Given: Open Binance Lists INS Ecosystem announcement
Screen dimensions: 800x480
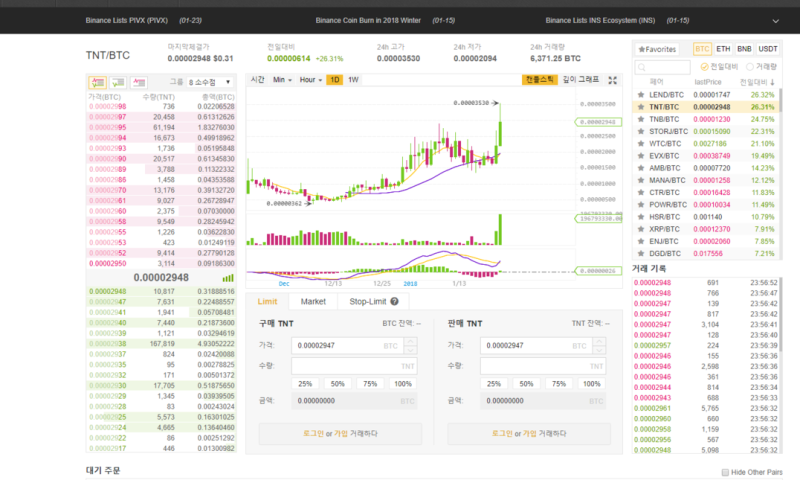Looking at the screenshot, I should [x=600, y=21].
